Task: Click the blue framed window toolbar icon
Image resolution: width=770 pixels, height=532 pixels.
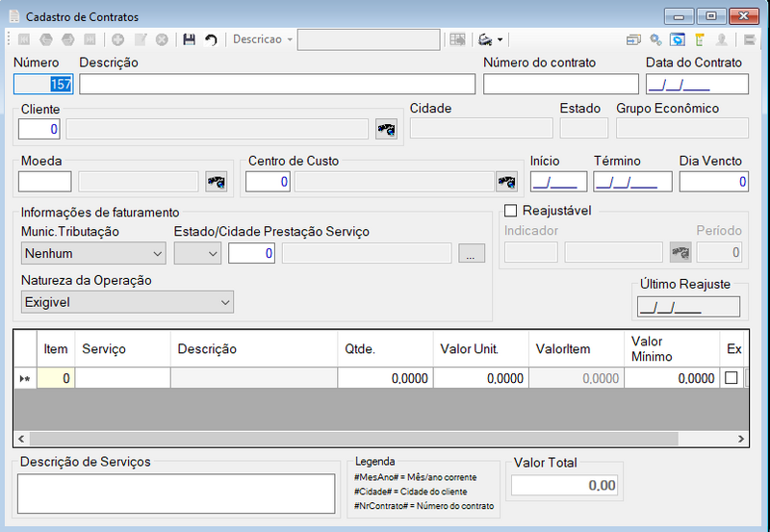Action: (678, 39)
